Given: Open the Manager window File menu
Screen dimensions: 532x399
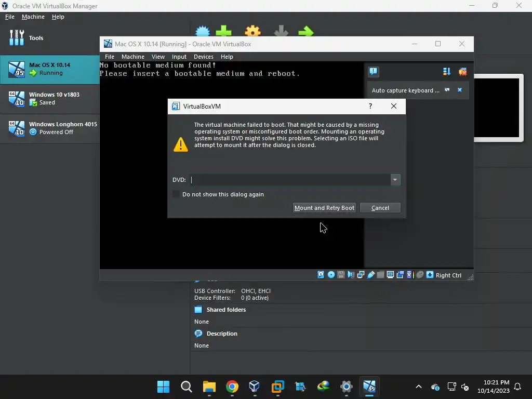Looking at the screenshot, I should (10, 17).
